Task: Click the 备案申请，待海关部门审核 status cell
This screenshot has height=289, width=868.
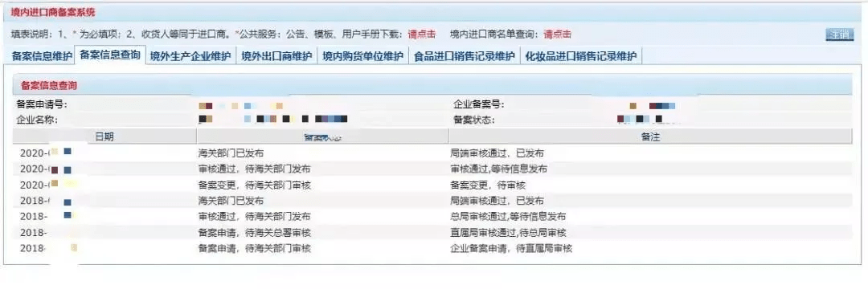Action: (x=255, y=249)
